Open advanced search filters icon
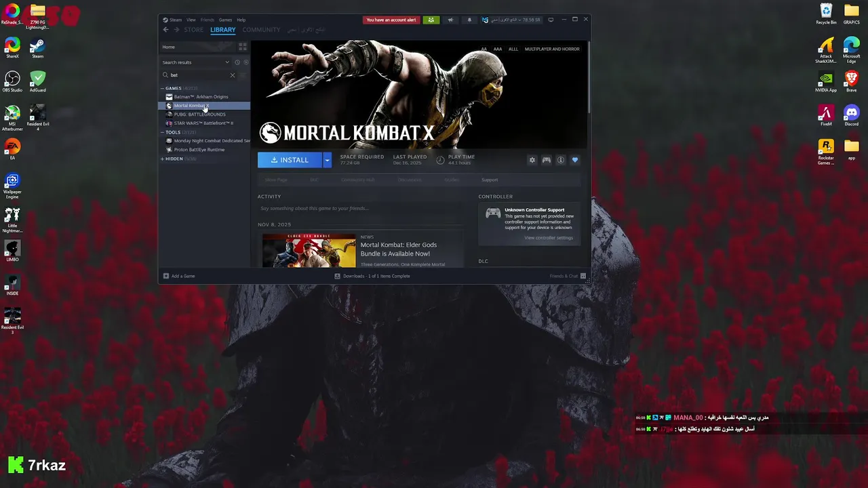Image resolution: width=868 pixels, height=488 pixels. [x=243, y=75]
